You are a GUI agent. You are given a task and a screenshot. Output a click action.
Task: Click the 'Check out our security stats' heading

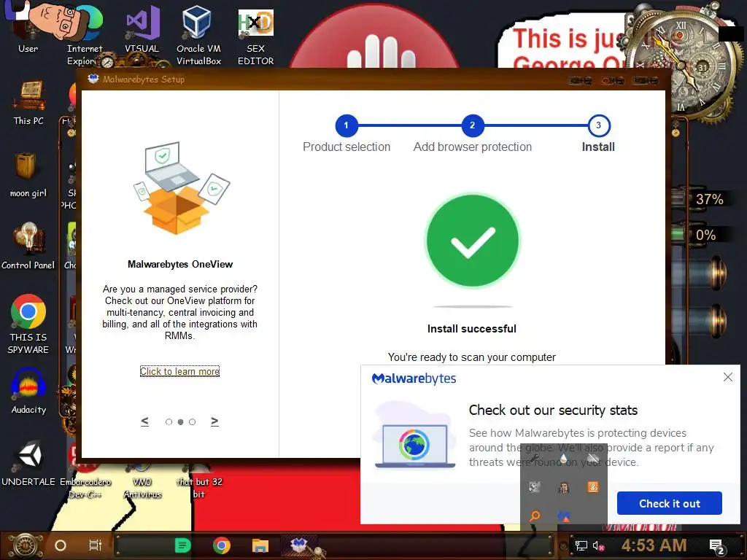pos(553,410)
